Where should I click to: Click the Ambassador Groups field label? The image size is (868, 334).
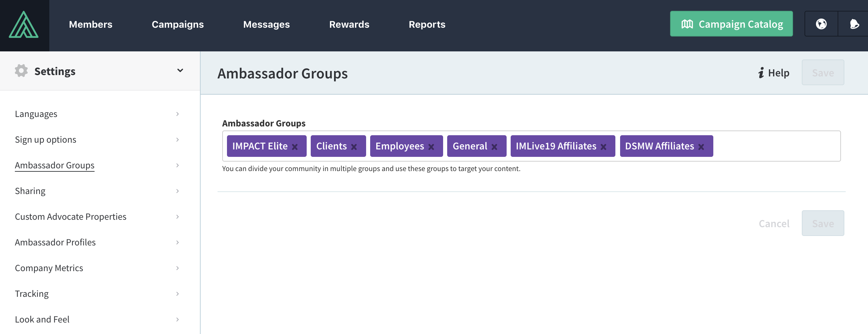point(264,123)
